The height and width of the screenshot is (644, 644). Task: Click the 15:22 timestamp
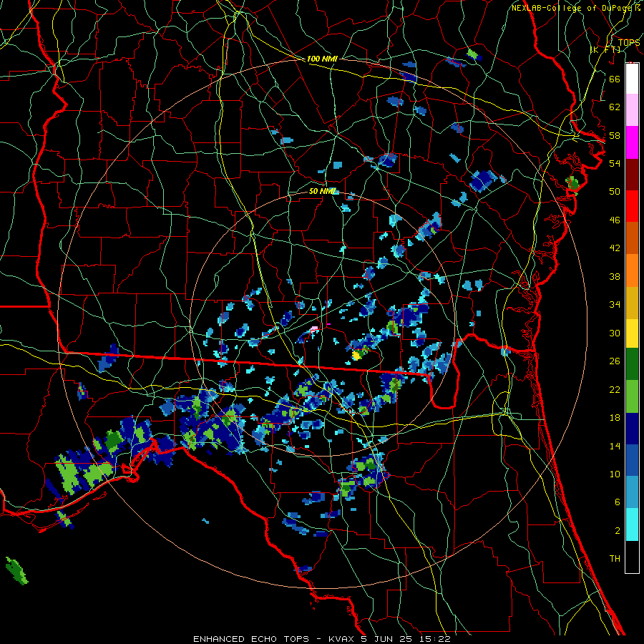(x=435, y=639)
